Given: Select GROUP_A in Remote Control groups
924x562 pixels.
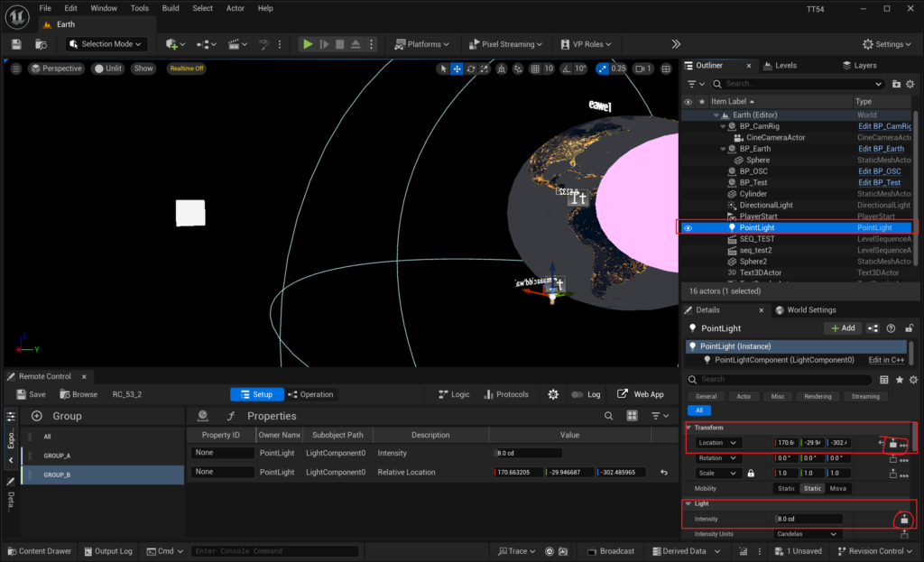Looking at the screenshot, I should pyautogui.click(x=103, y=456).
